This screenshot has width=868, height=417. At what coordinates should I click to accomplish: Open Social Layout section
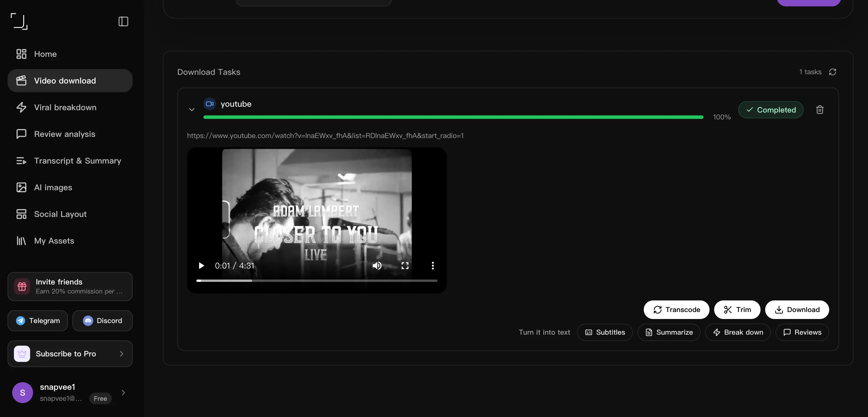point(70,214)
